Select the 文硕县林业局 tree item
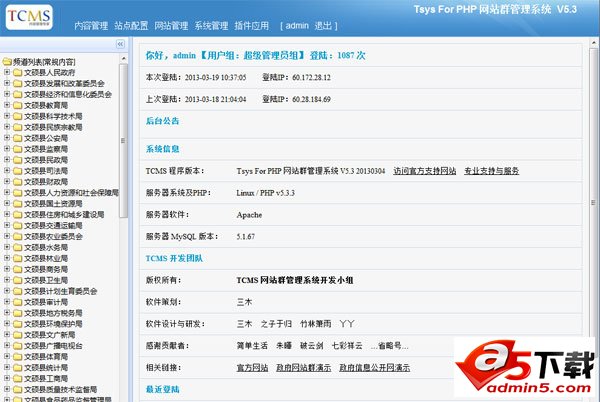The image size is (600, 402). tap(46, 259)
